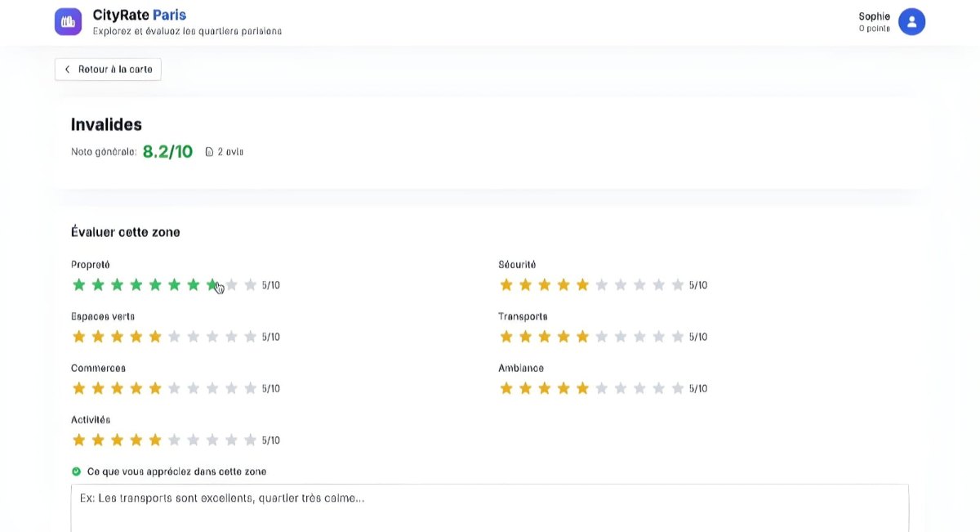The height and width of the screenshot is (532, 980).
Task: Click the first star under Transports
Action: click(506, 336)
